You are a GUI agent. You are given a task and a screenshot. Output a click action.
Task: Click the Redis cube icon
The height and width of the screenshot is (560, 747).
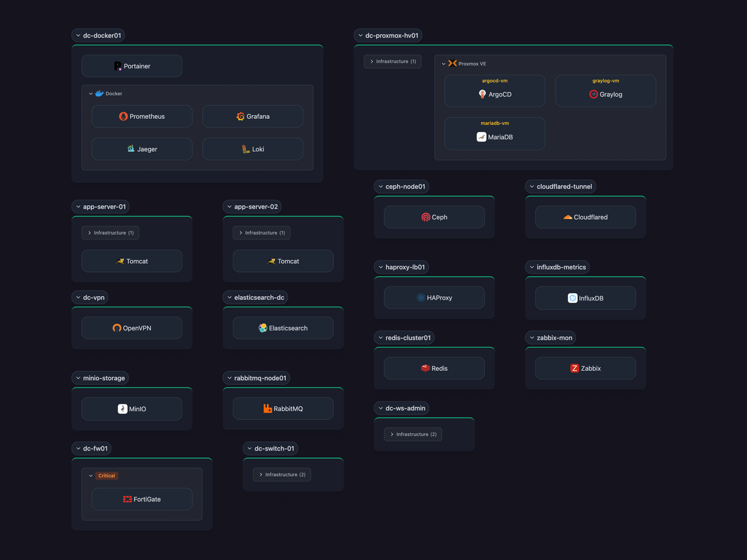(425, 368)
